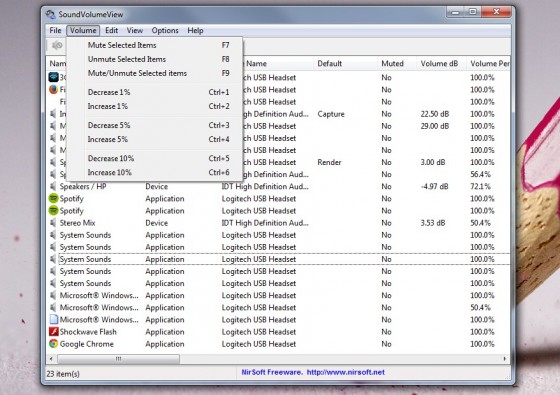Pick Decrease 5% option
Viewport: 560px width, 395px height.
(x=155, y=125)
